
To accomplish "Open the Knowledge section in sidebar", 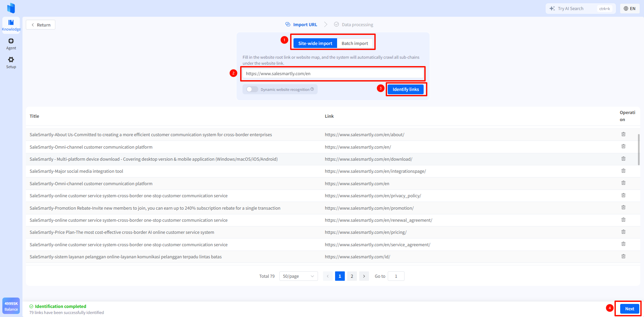I will [11, 25].
